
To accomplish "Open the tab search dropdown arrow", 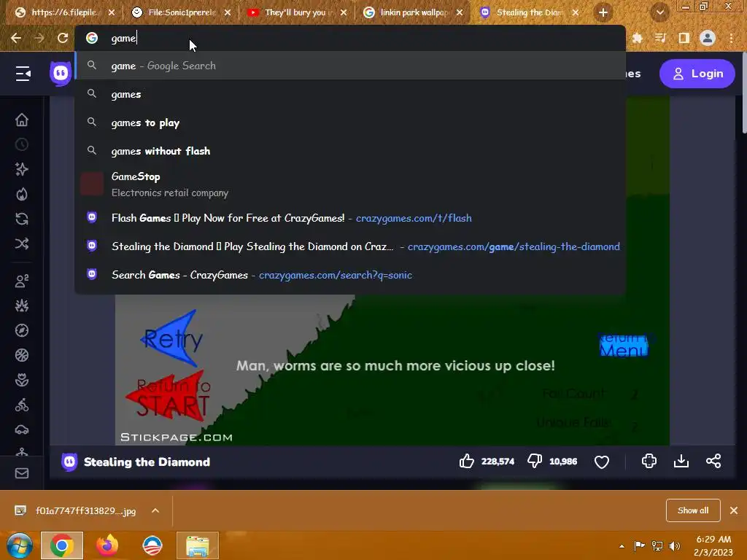I will (x=659, y=13).
